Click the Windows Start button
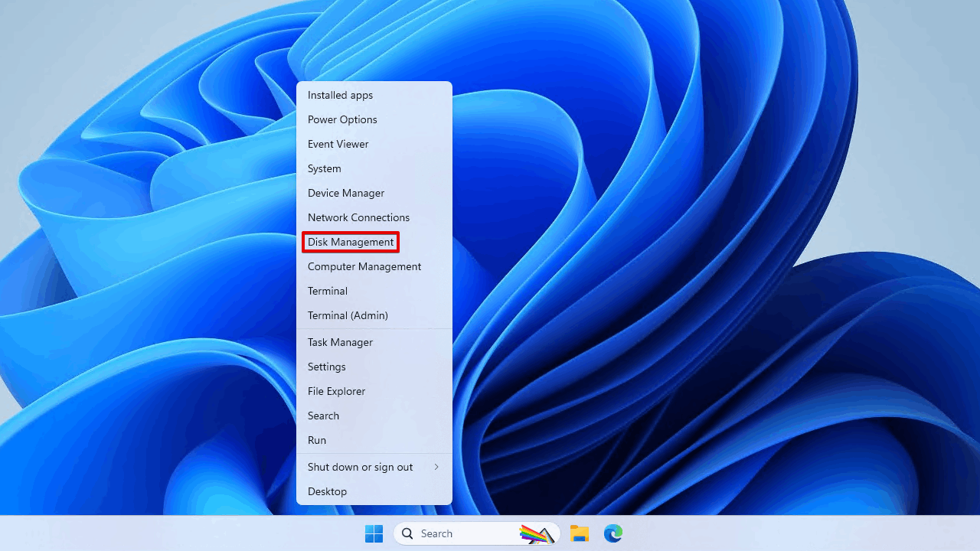Screen dimensions: 980x551 point(374,533)
